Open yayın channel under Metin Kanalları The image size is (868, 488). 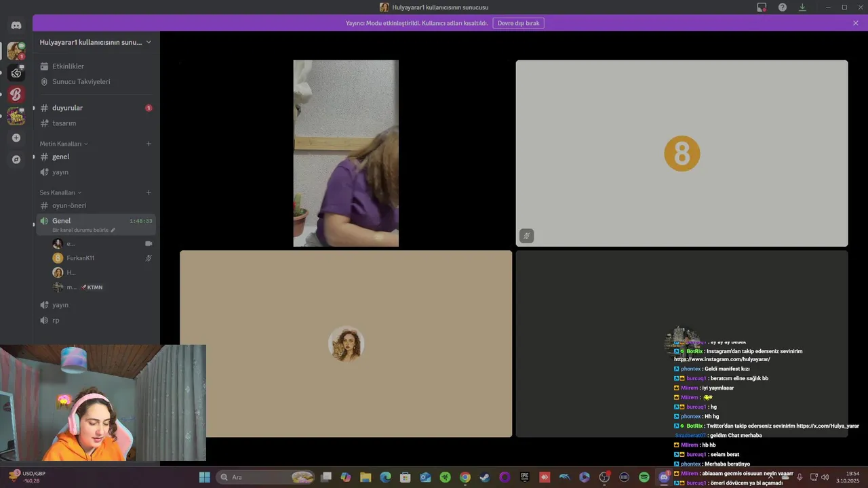tap(96, 172)
